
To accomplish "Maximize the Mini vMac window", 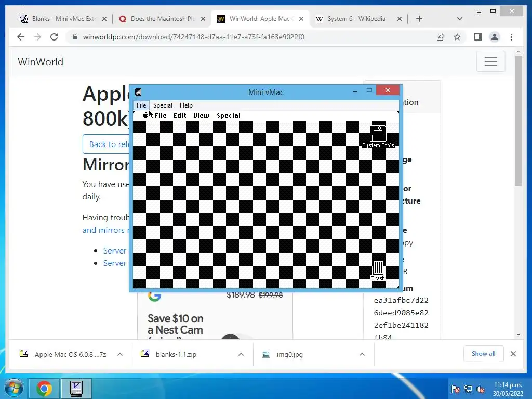I will coord(369,90).
